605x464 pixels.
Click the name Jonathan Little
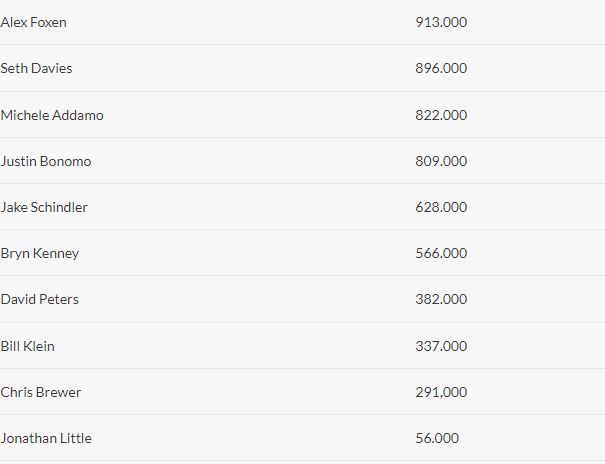point(46,438)
